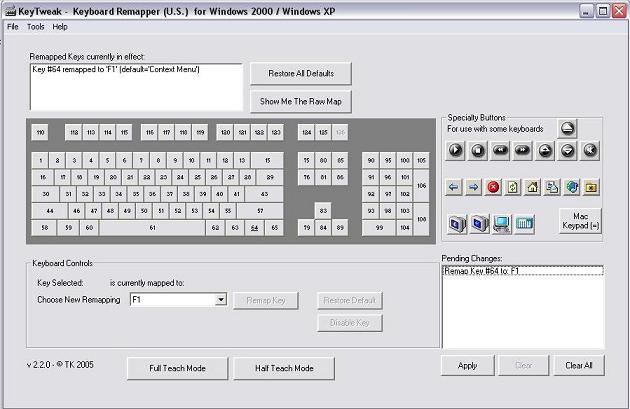Screen dimensions: 630x409
Task: Start Full Teach Mode
Action: [x=177, y=368]
